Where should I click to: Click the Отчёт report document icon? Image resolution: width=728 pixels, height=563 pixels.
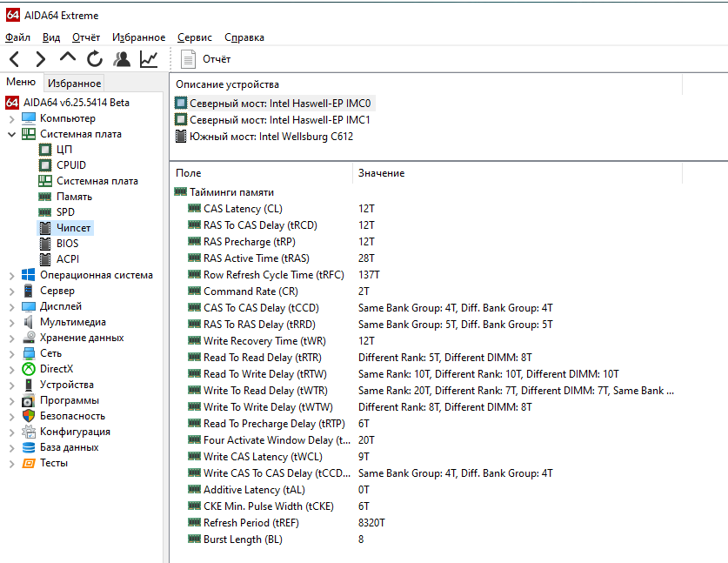pos(188,59)
